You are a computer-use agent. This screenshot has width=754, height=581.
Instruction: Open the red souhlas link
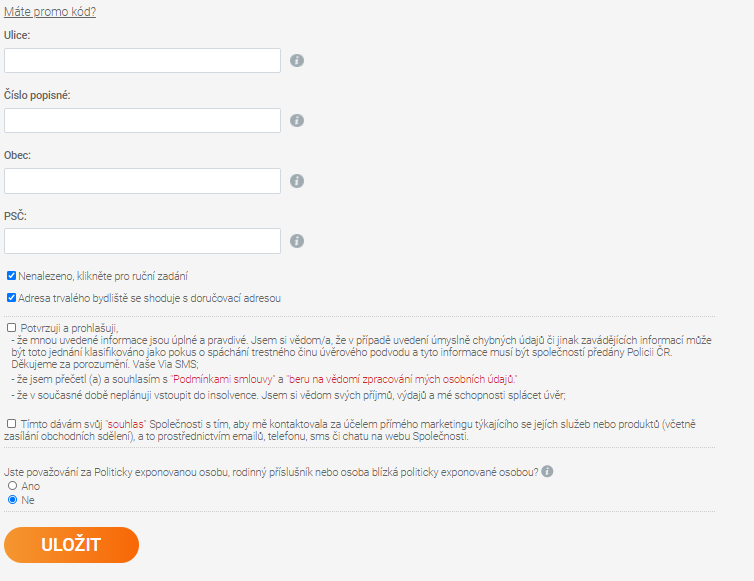(x=126, y=424)
